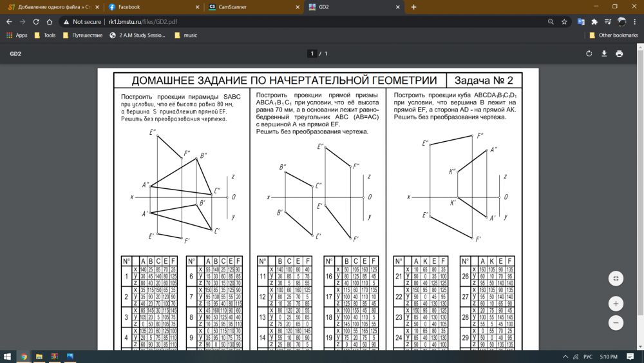Zoom in on the PDF page

point(616,304)
